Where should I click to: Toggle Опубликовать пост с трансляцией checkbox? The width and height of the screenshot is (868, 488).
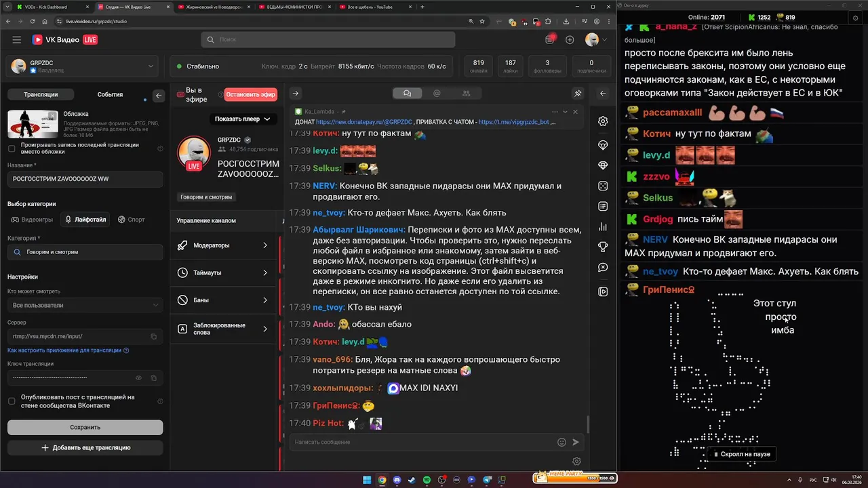(12, 401)
